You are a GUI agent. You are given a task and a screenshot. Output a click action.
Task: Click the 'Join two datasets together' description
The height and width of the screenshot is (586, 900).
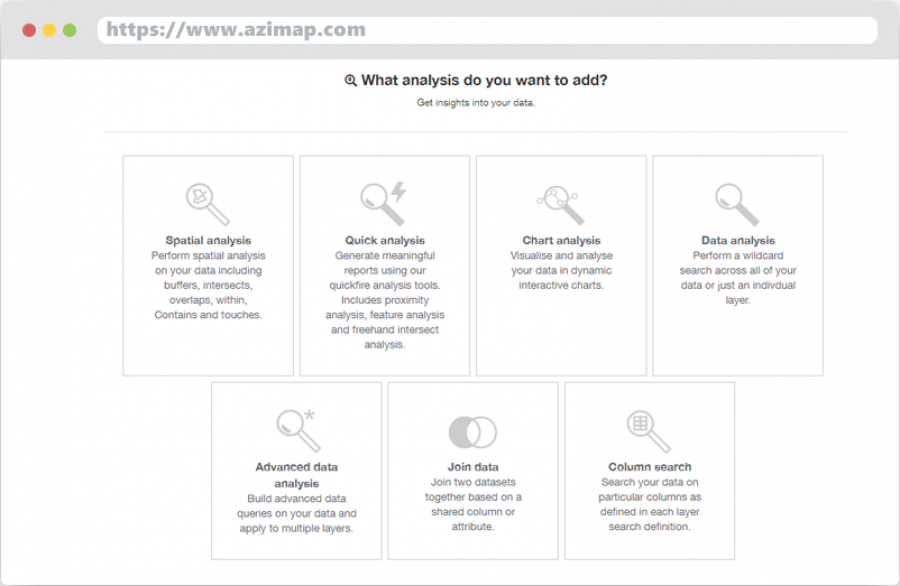click(x=473, y=504)
